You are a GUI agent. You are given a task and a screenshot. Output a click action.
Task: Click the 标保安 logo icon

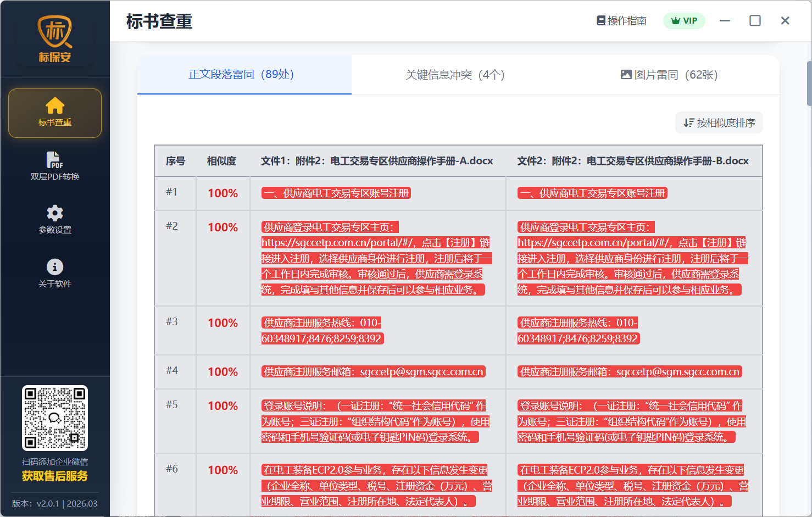coord(55,39)
